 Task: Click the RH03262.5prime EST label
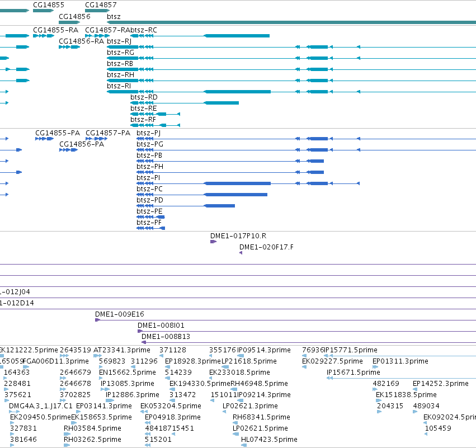[x=92, y=440]
